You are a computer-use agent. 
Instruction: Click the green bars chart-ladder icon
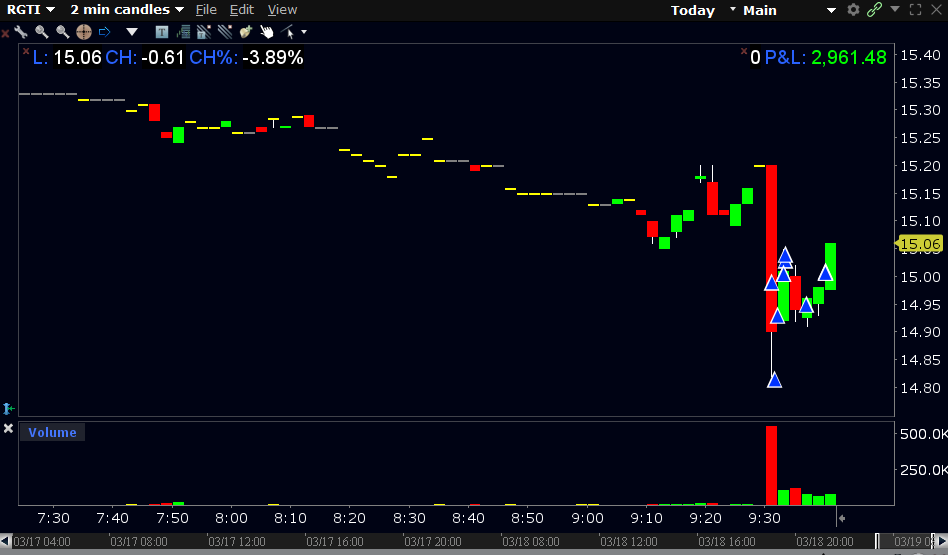pos(183,32)
